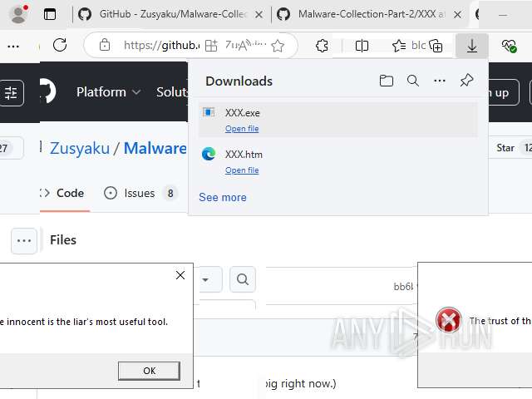Minimize the browser window
Viewport: 532px width, 399px height.
point(503,15)
